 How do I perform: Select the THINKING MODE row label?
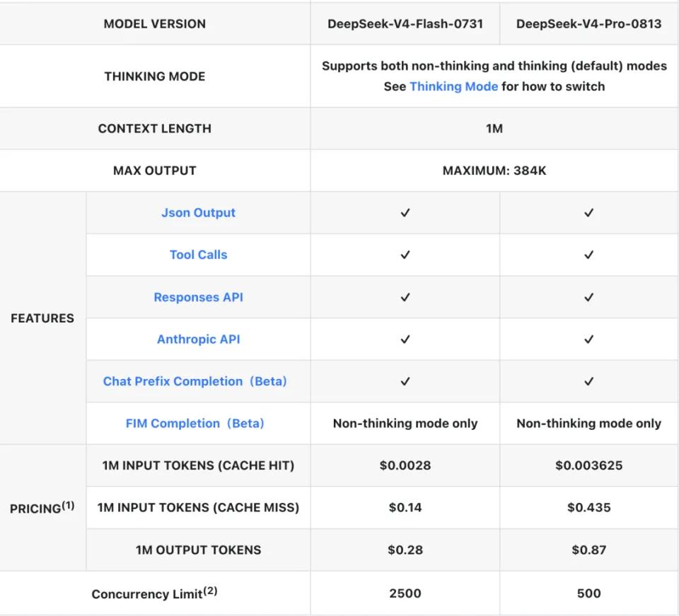[155, 76]
